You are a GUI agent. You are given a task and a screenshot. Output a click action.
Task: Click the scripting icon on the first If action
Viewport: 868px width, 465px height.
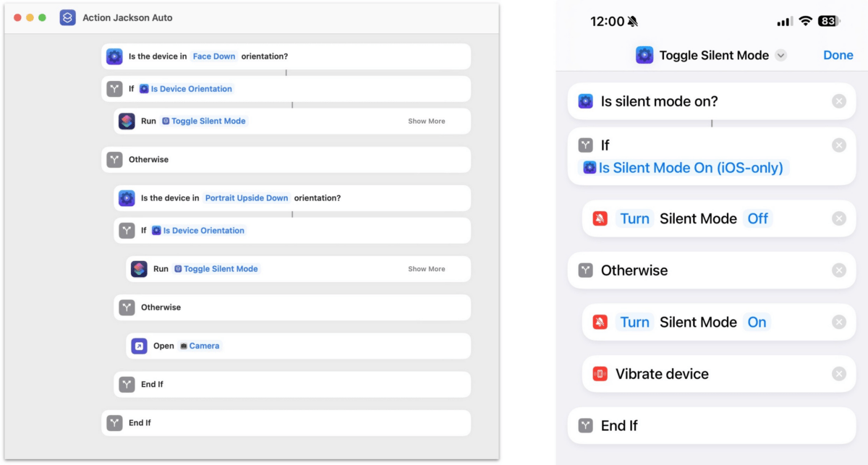(x=114, y=88)
